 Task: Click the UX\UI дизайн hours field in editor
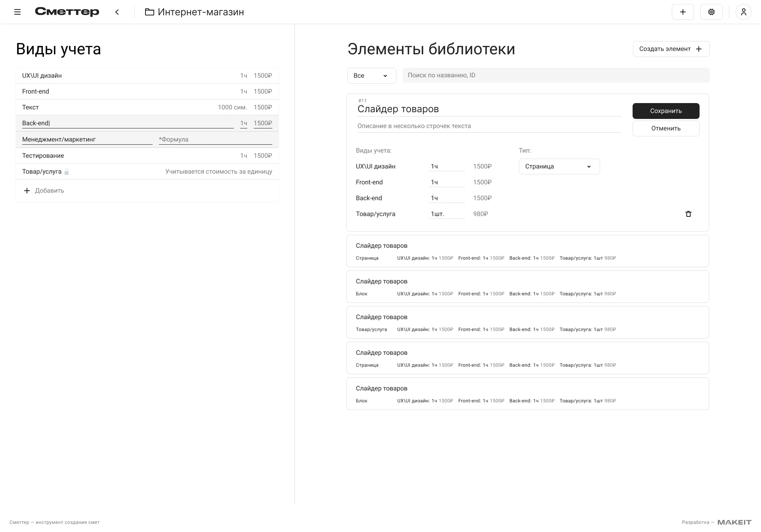pyautogui.click(x=447, y=166)
